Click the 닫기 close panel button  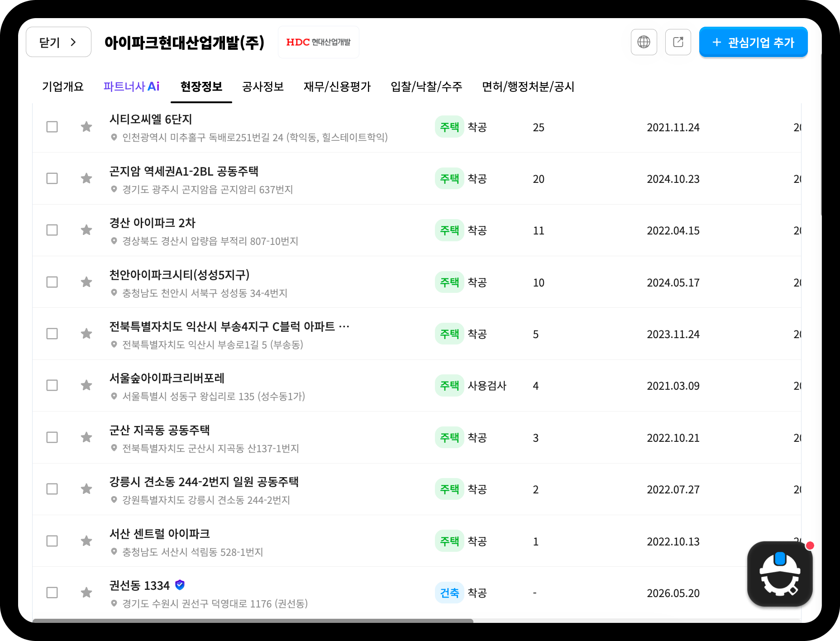pos(58,42)
